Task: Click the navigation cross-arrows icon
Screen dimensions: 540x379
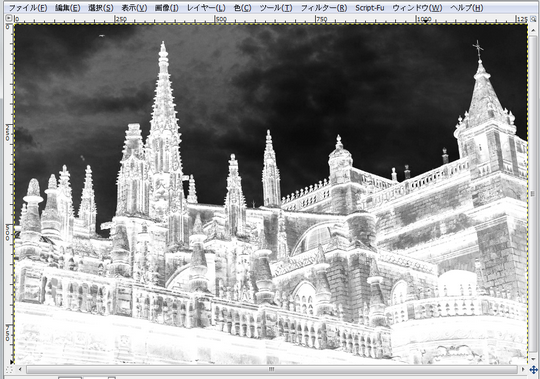Action: [x=533, y=370]
